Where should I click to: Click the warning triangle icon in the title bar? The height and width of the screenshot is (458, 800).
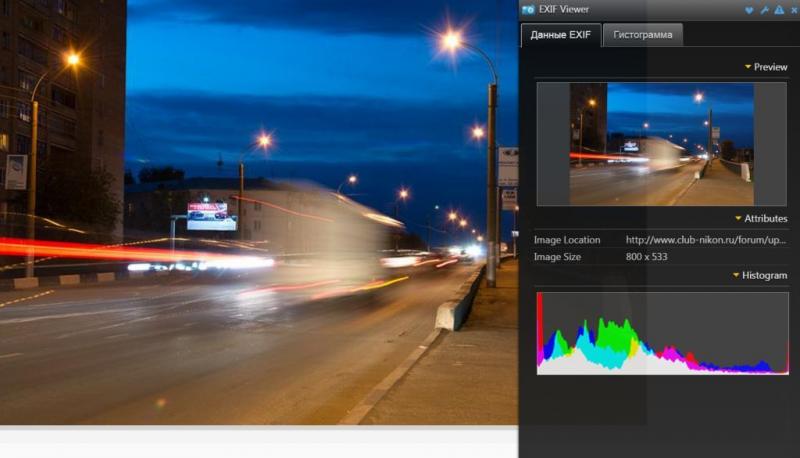click(779, 10)
